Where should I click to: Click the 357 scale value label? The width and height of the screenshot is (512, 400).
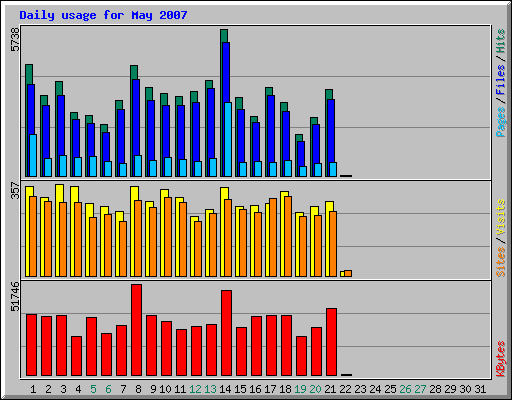(15, 190)
